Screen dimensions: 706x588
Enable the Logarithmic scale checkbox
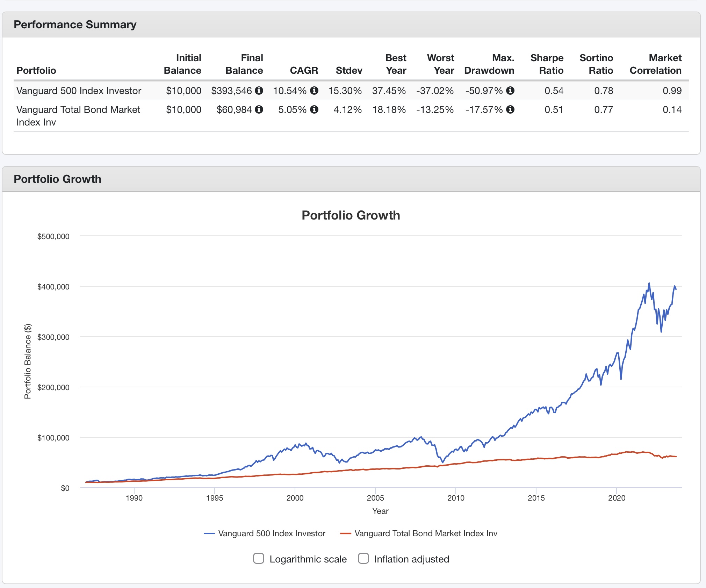(259, 558)
